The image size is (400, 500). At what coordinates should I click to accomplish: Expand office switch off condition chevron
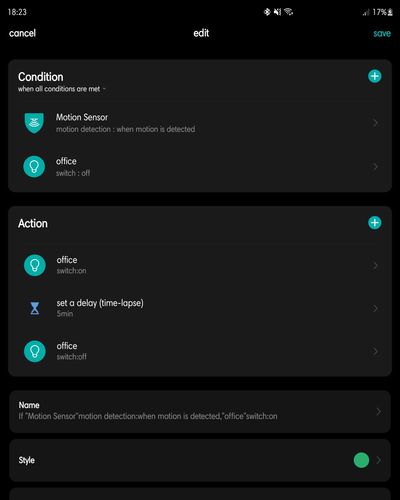pyautogui.click(x=376, y=166)
